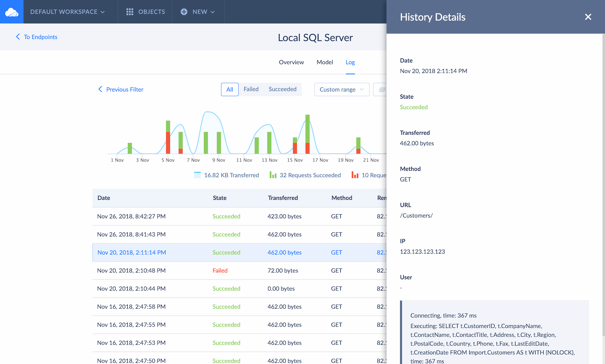This screenshot has width=605, height=364.
Task: Open the Custom range dropdown
Action: click(342, 89)
